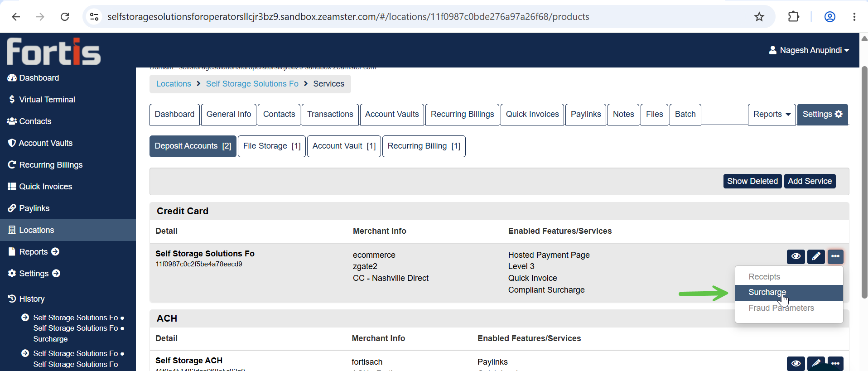This screenshot has width=868, height=371.
Task: Click the Settings gear tab
Action: 823,114
